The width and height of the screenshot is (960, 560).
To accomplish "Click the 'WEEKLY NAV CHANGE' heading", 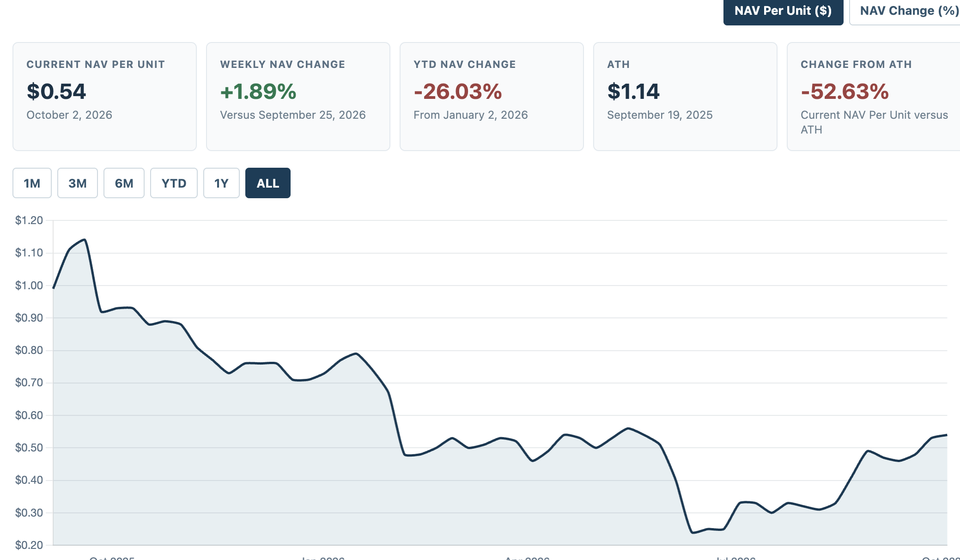I will click(283, 65).
